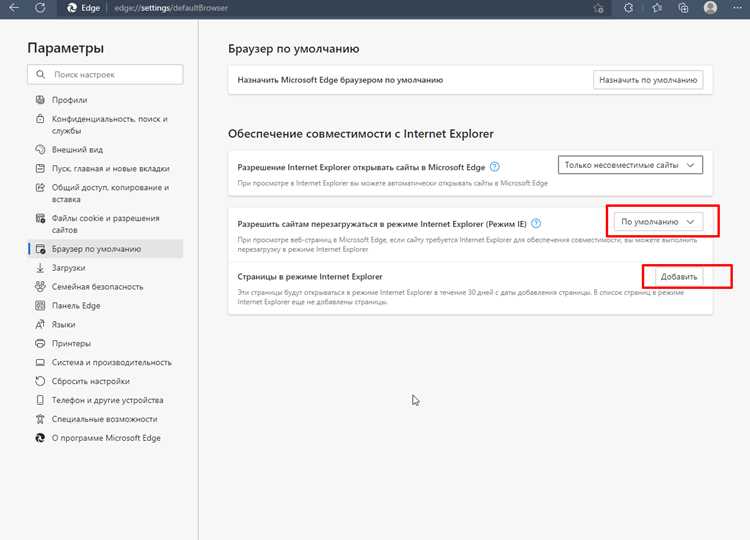
Task: Open Сбросить настройки section
Action: coord(105,381)
